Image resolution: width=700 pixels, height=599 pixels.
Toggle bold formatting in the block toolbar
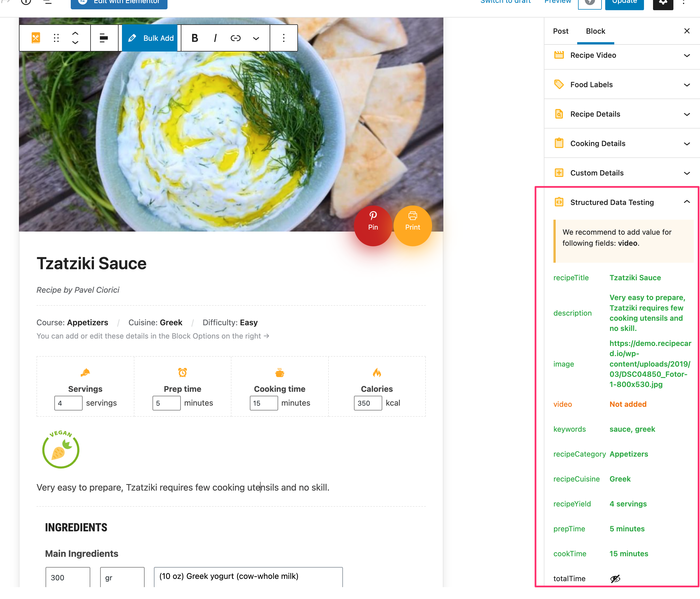pyautogui.click(x=195, y=38)
